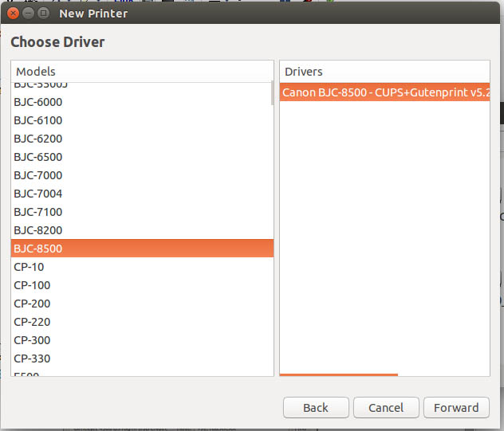Click the Drivers list horizontal scrollbar
504x431 pixels.
point(339,374)
